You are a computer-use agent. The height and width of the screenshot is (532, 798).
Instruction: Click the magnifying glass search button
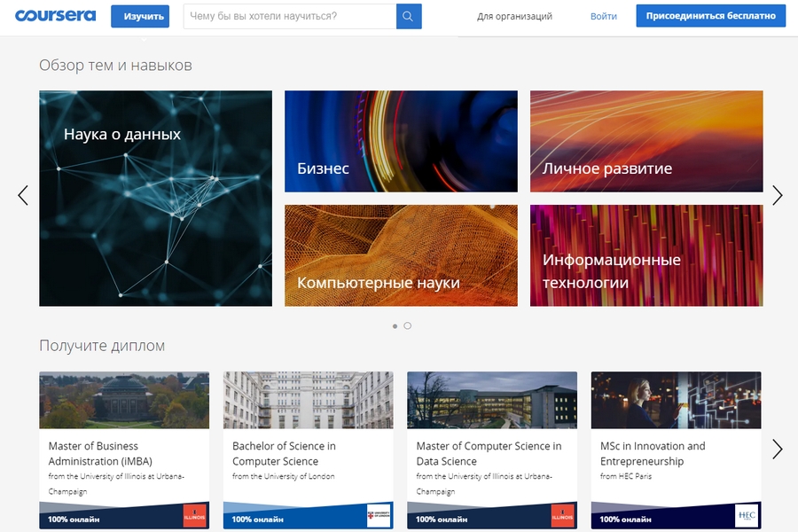coord(409,17)
